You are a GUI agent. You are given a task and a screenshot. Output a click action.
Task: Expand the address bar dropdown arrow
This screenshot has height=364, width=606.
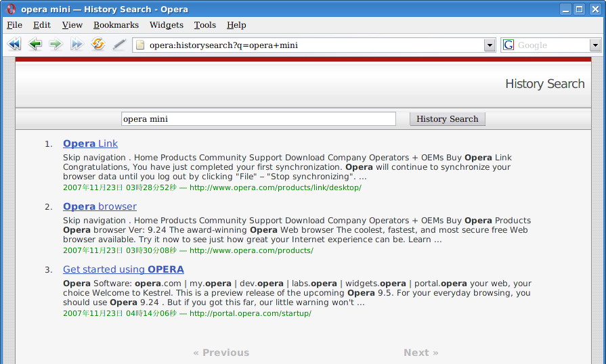[x=490, y=45]
